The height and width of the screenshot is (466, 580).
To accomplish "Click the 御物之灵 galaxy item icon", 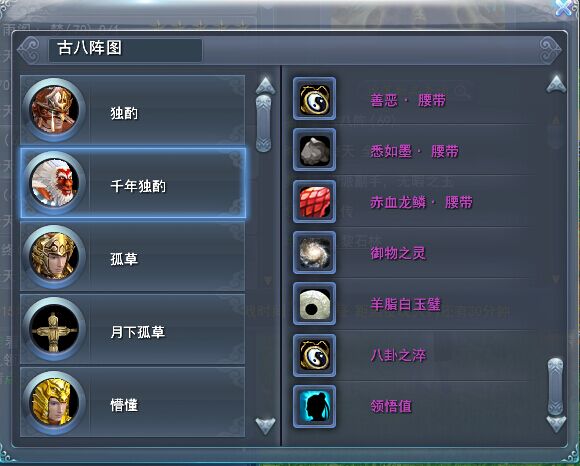I will click(314, 253).
